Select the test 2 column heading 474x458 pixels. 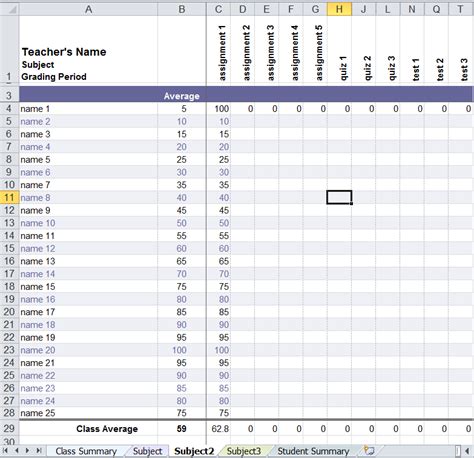coord(440,69)
